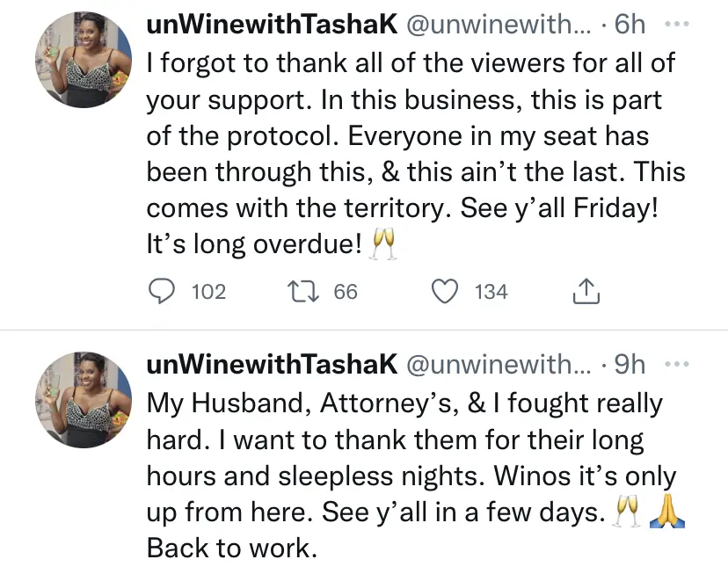
Task: Click the 66 retweets count
Action: pyautogui.click(x=346, y=292)
